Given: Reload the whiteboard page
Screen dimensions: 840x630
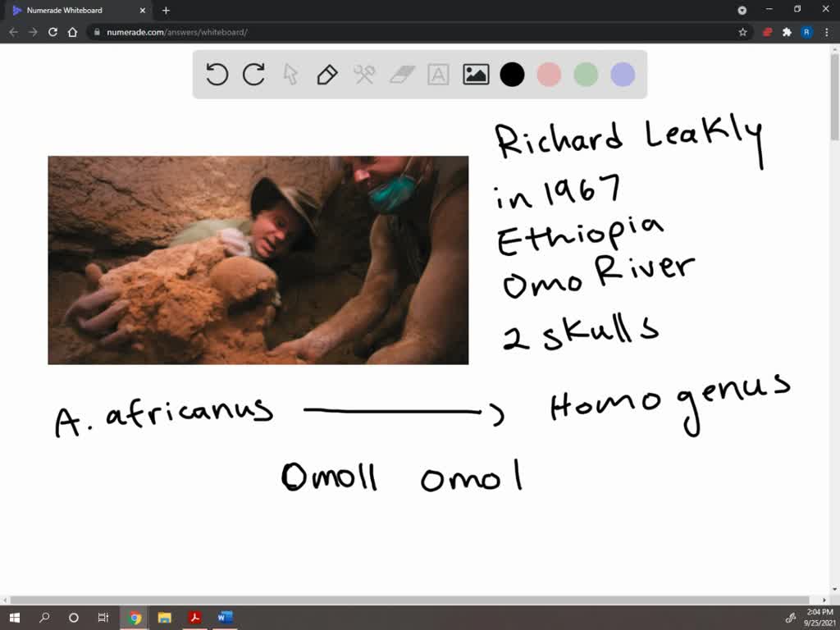Looking at the screenshot, I should click(52, 32).
